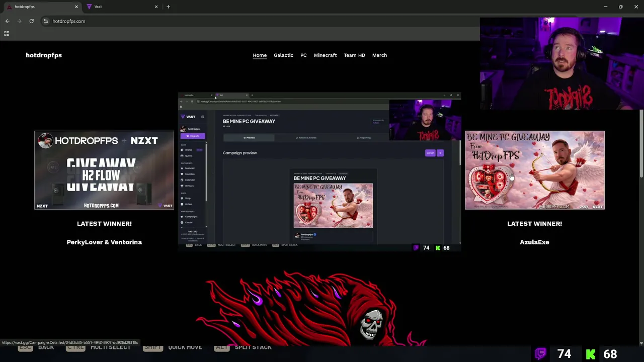The height and width of the screenshot is (362, 644).
Task: Open the Home navigation item
Action: point(260,55)
